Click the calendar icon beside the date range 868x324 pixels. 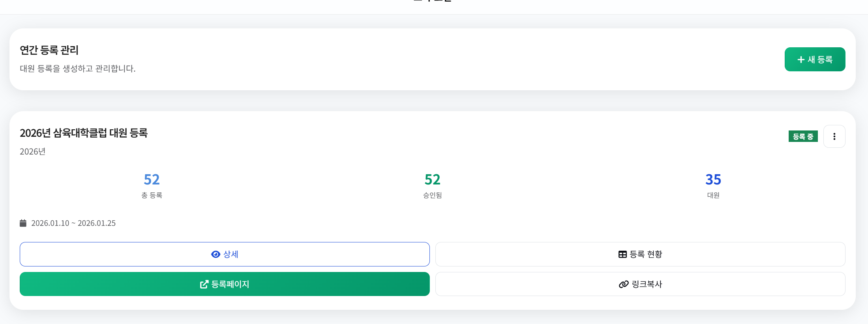click(23, 223)
